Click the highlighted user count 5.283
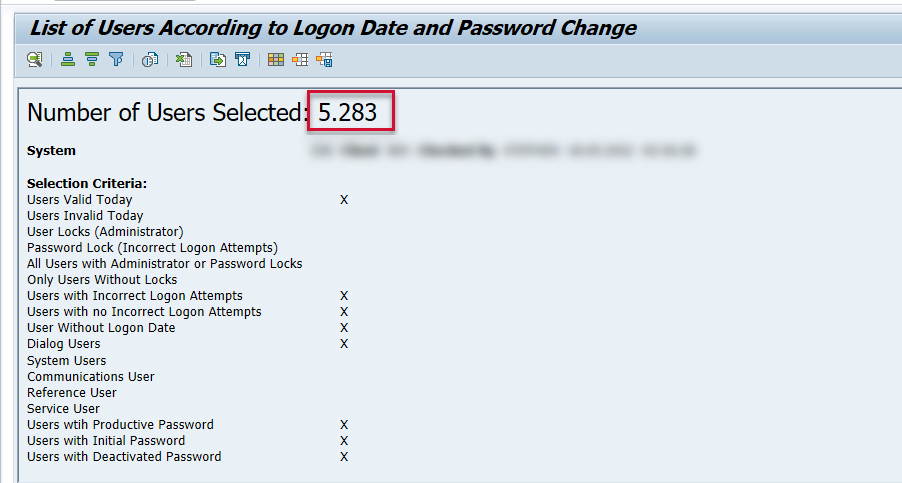Viewport: 902px width, 483px height. (348, 112)
